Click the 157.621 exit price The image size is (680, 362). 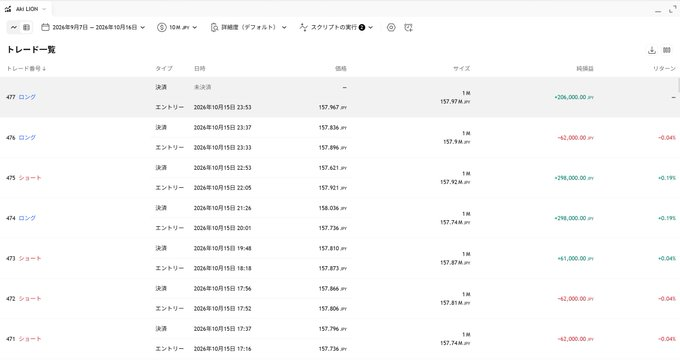(x=333, y=168)
